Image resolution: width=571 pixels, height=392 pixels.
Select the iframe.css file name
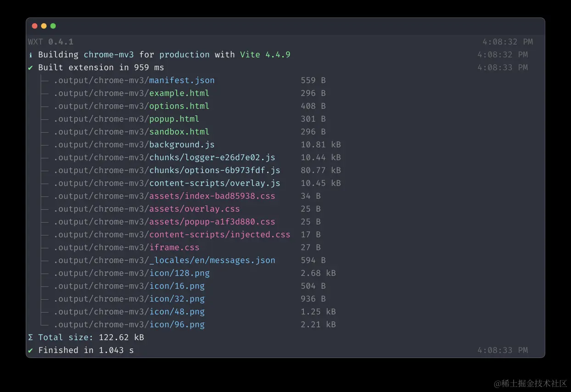pos(174,247)
